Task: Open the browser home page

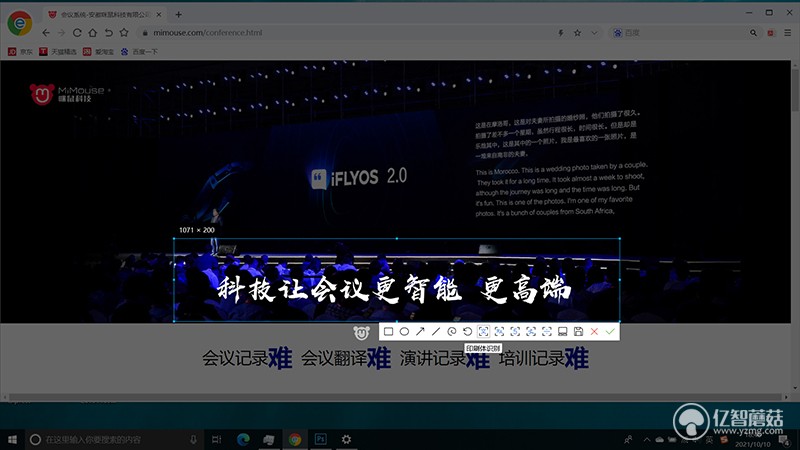Action: point(92,33)
